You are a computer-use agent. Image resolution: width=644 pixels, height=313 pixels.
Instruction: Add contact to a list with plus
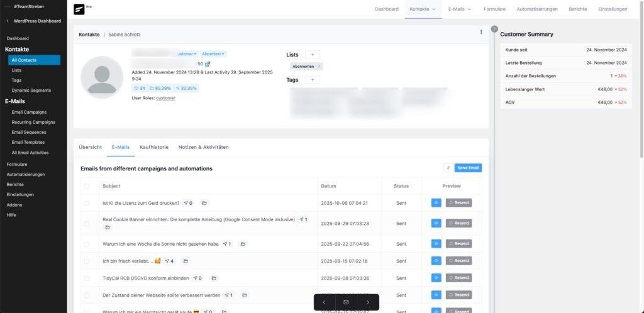[x=312, y=55]
